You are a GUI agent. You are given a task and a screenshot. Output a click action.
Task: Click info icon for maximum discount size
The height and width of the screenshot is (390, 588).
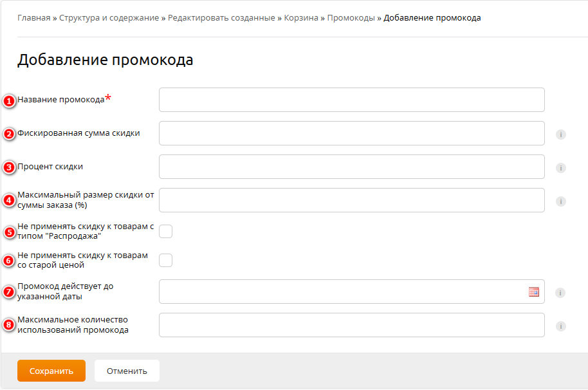[561, 201]
